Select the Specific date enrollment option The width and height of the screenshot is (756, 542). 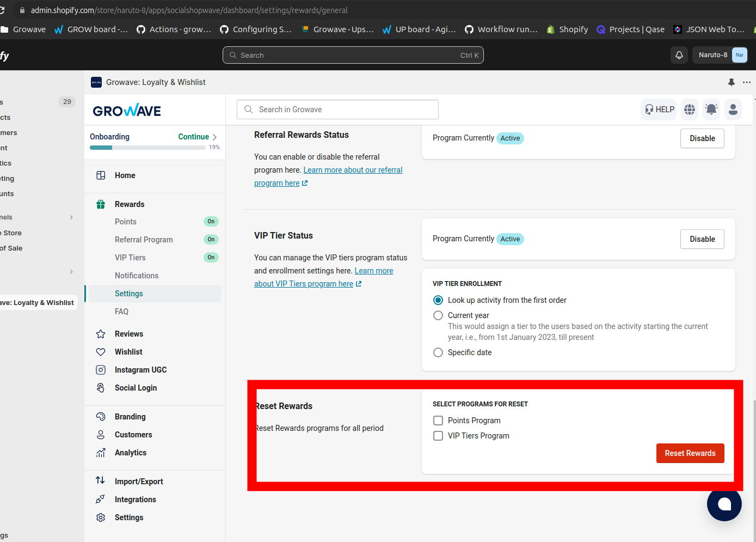click(x=438, y=352)
